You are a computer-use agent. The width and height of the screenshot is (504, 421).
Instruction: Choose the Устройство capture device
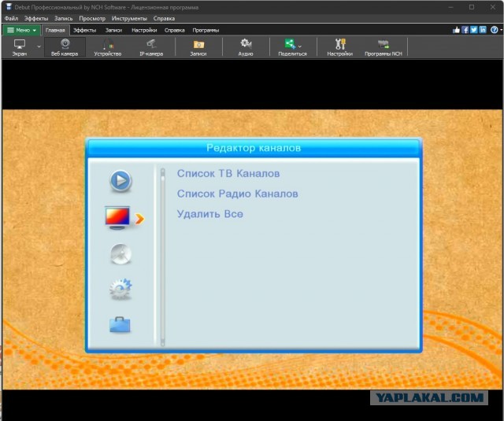point(108,47)
